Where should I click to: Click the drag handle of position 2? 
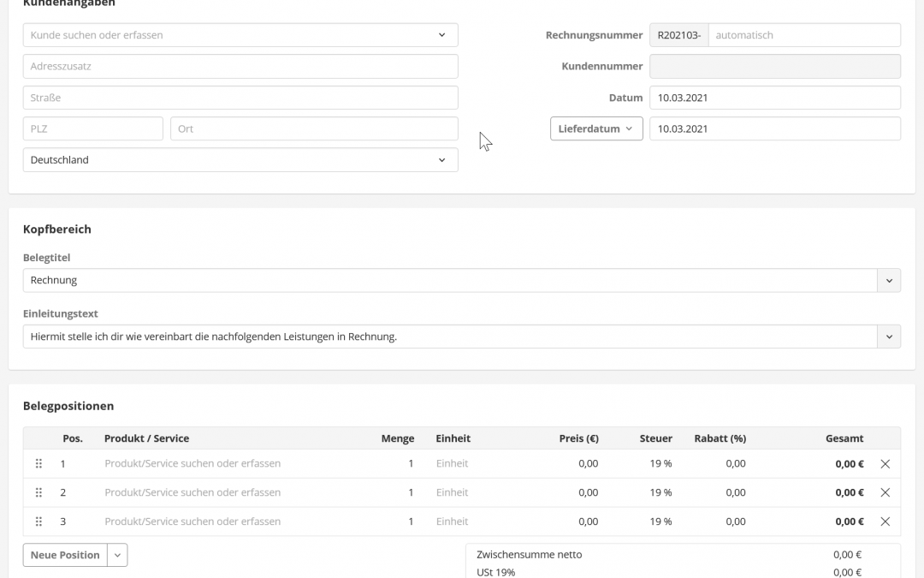pos(38,493)
